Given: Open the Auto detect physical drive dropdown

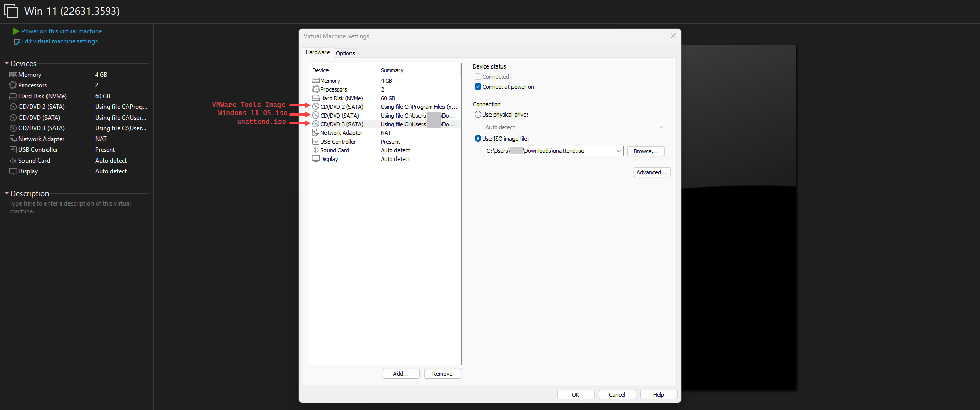Looking at the screenshot, I should coord(574,127).
